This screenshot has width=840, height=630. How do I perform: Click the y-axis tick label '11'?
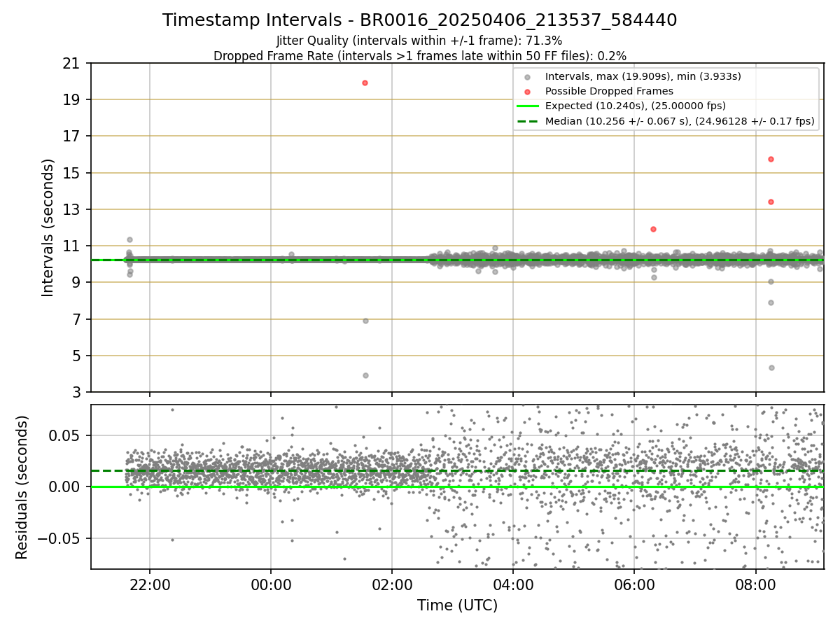pyautogui.click(x=71, y=246)
